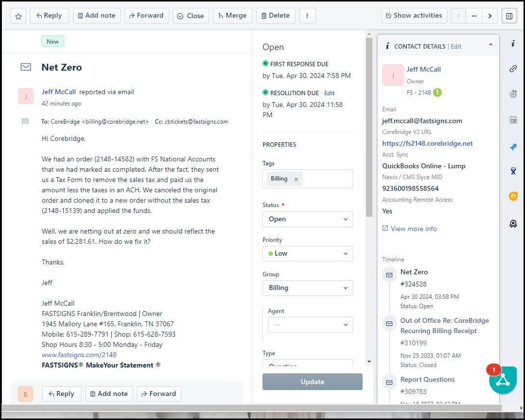The height and width of the screenshot is (420, 525).
Task: Click the B avatar near reply bar
Action: 26,394
